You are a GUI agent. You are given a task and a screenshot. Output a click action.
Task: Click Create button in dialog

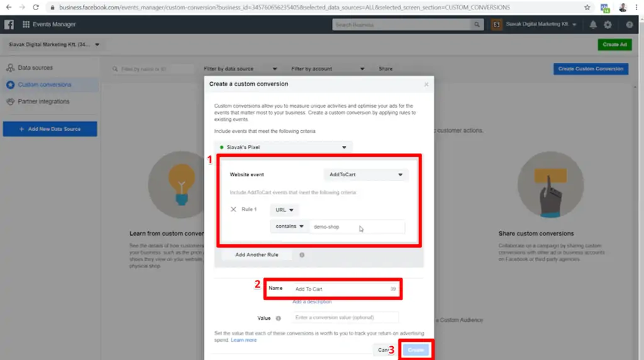click(416, 350)
